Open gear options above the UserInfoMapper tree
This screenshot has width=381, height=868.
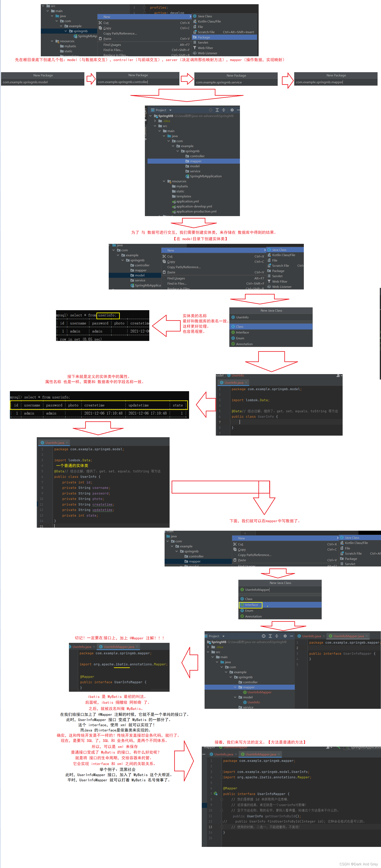tap(285, 636)
